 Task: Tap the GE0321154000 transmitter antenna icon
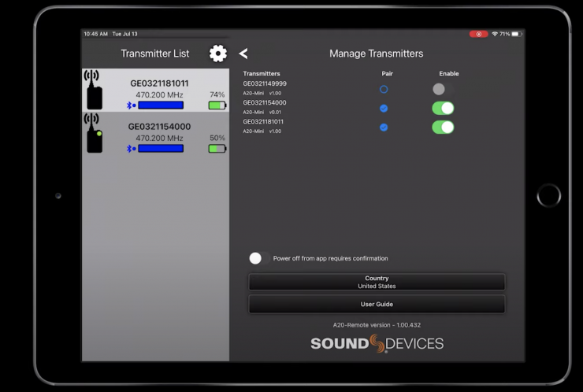click(94, 132)
